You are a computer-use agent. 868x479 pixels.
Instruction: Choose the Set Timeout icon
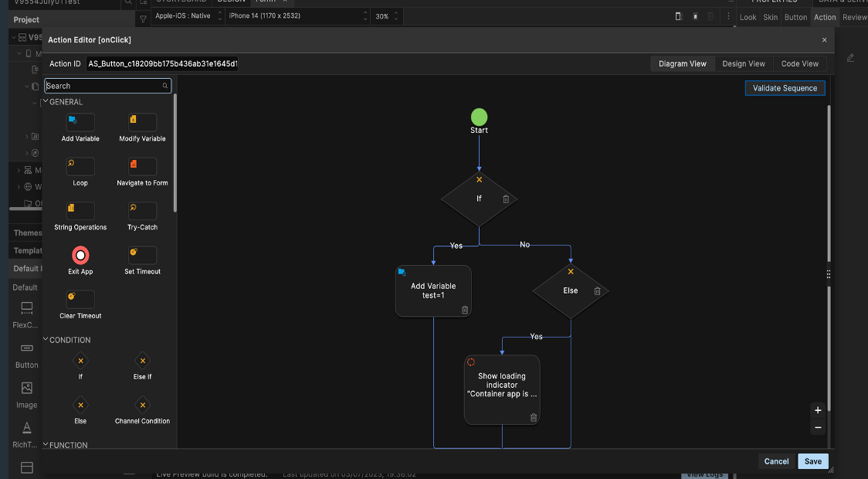coord(142,255)
